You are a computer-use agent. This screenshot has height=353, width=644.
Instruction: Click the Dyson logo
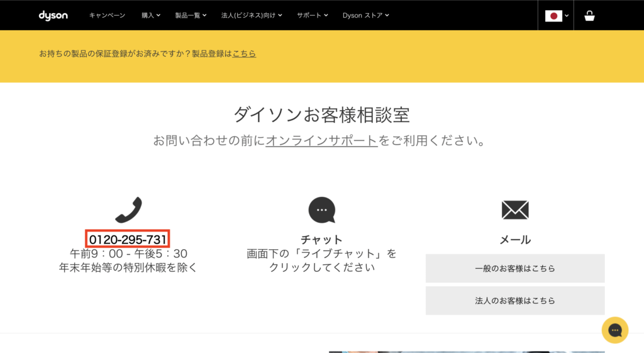point(53,15)
